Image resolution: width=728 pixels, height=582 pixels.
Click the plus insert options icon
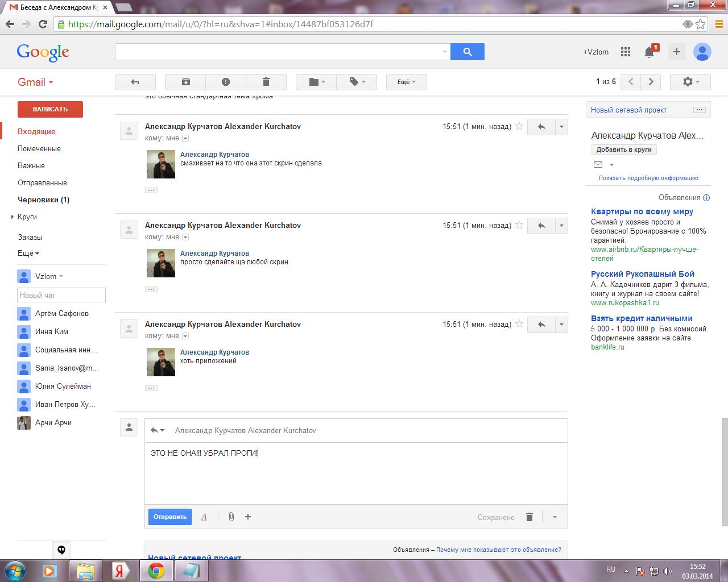tap(248, 517)
